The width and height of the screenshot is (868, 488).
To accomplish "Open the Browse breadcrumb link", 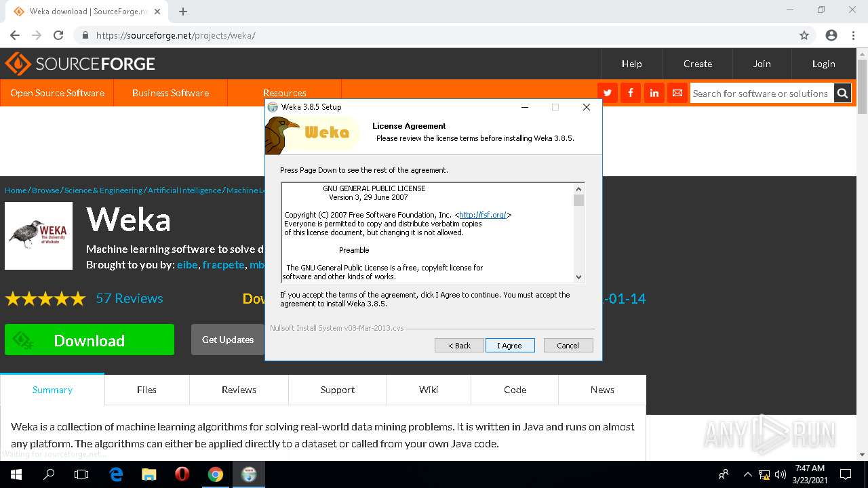I will click(45, 190).
